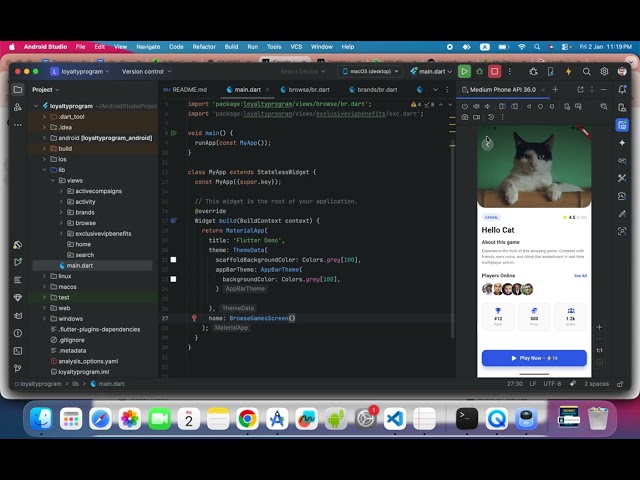Switch to README.md editor tab
This screenshot has width=640, height=480.
[x=185, y=89]
